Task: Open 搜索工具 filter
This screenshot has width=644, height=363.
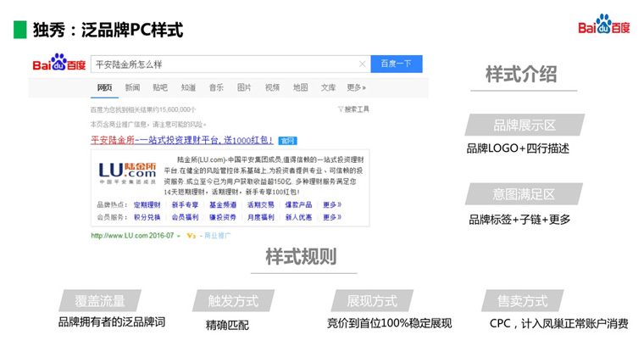Action: click(x=353, y=109)
